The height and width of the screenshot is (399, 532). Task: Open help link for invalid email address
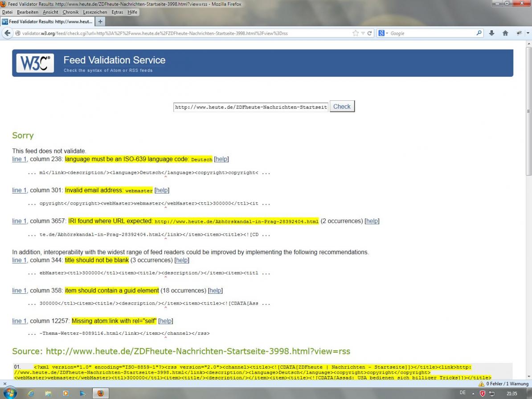point(162,190)
